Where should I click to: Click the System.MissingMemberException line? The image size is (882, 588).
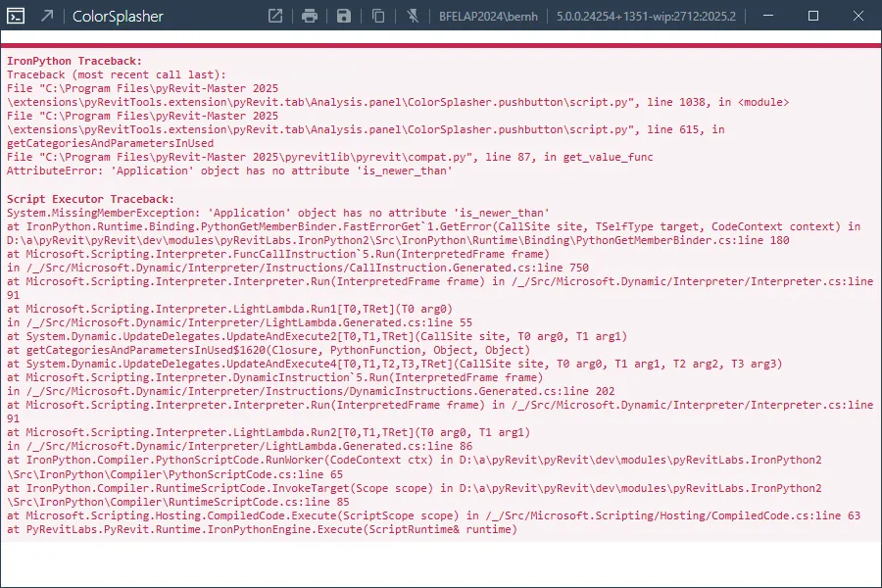(x=278, y=213)
